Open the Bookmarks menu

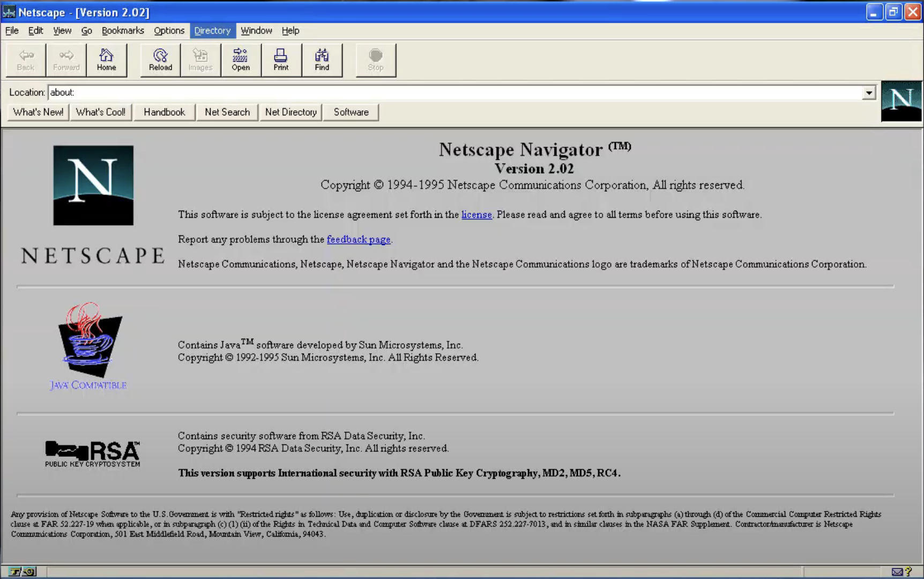[x=123, y=31]
